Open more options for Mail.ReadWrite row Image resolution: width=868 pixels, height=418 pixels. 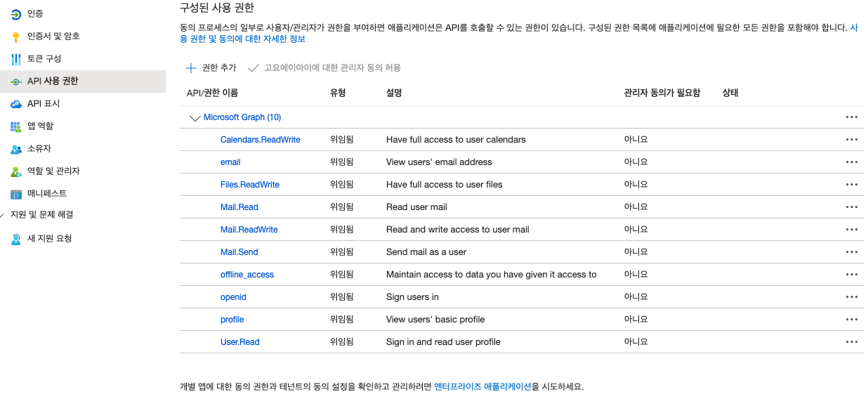pyautogui.click(x=852, y=230)
